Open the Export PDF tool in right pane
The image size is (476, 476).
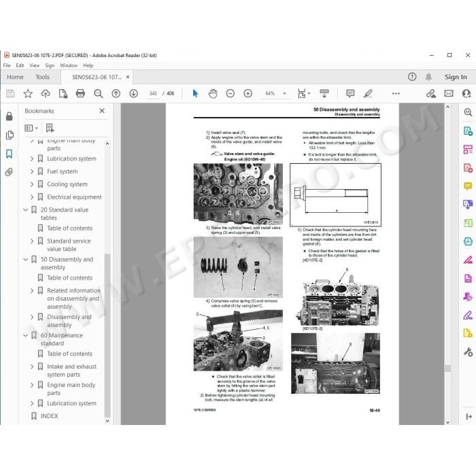(468, 131)
